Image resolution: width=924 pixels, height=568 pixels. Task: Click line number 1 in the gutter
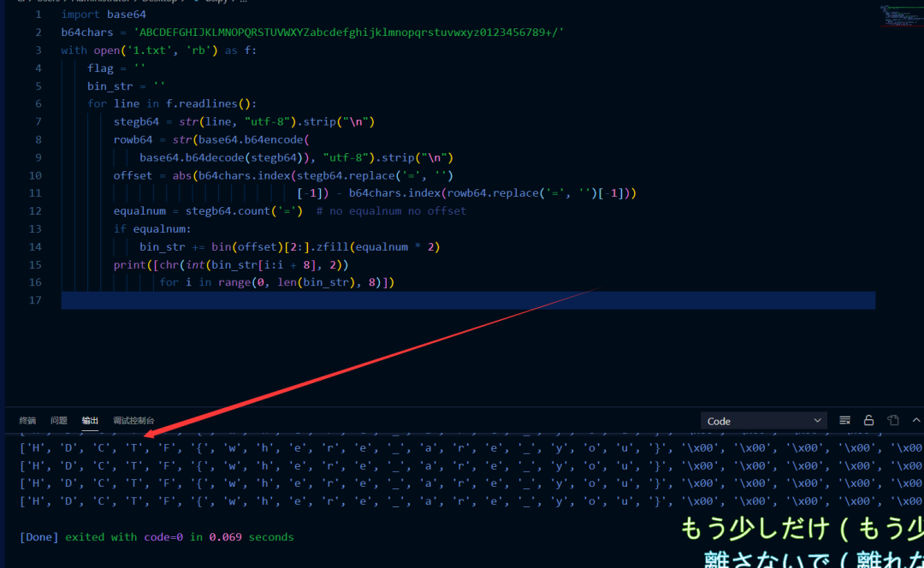point(38,15)
